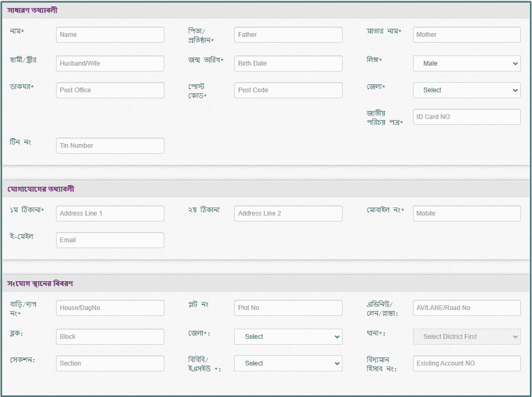Image resolution: width=532 pixels, height=397 pixels.
Task: Click the Post Code field
Action: tap(288, 90)
